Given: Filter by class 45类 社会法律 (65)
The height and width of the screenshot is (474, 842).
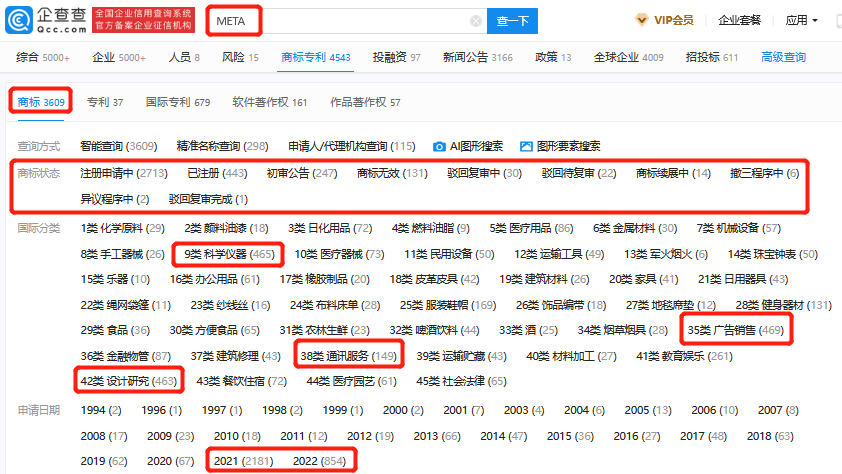Looking at the screenshot, I should 461,381.
